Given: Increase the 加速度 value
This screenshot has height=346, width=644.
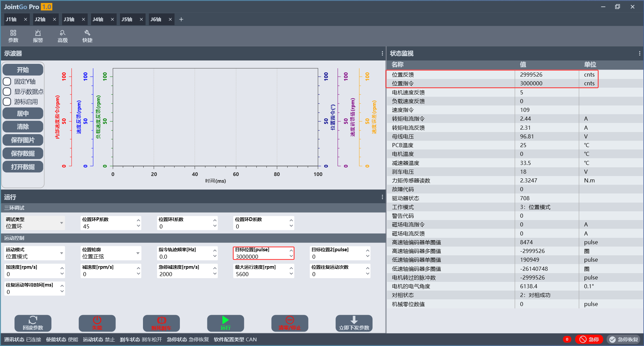Looking at the screenshot, I should pyautogui.click(x=62, y=268).
